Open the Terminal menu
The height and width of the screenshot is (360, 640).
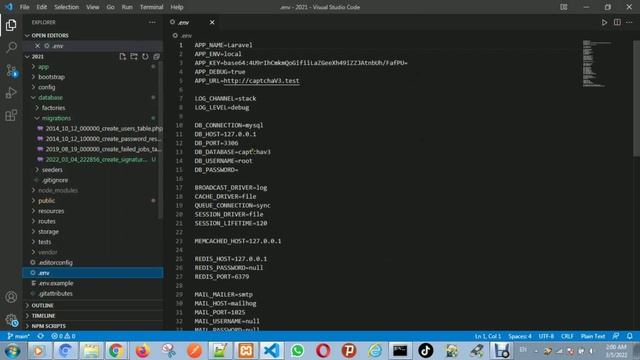click(151, 7)
